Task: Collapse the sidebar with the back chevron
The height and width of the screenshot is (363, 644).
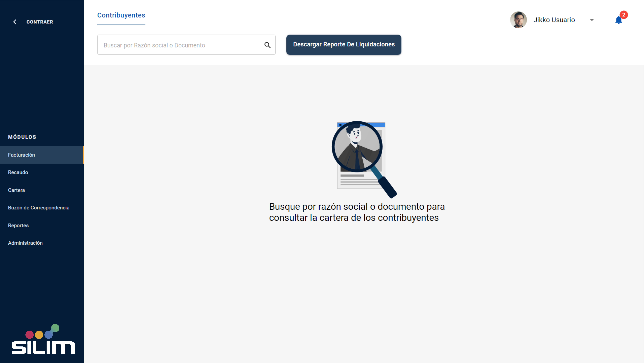Action: pos(15,22)
